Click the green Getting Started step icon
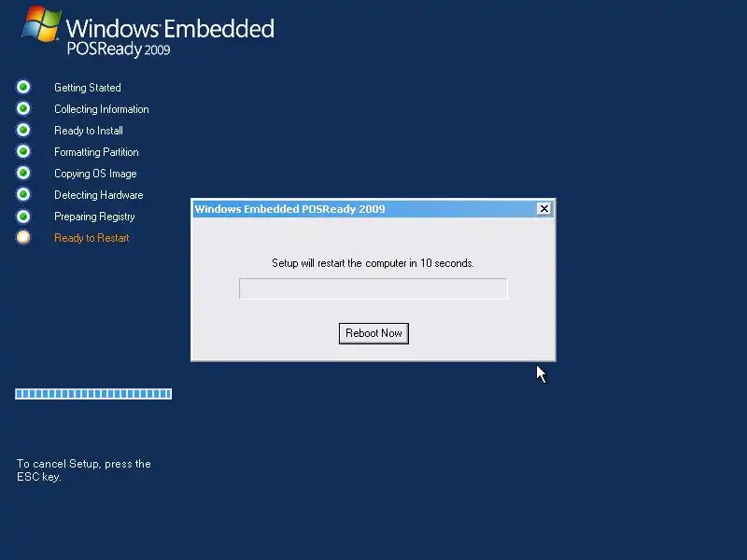 point(23,87)
